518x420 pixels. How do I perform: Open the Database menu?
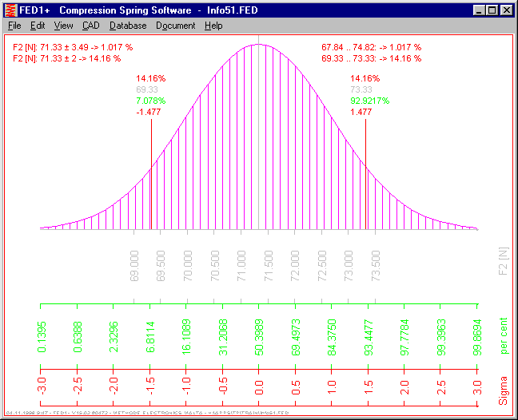pos(128,26)
